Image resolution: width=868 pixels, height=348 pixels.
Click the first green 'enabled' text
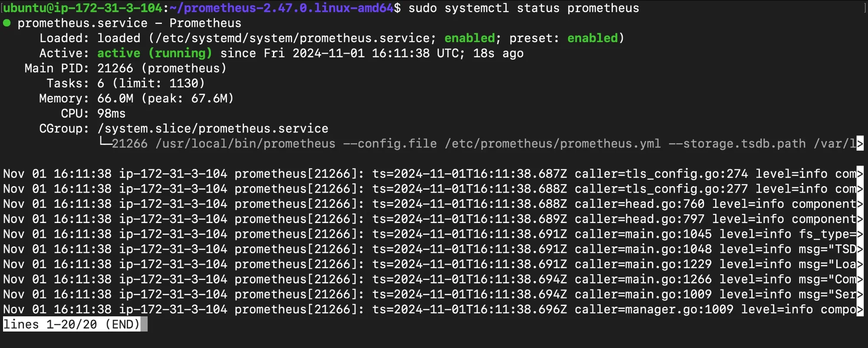470,38
